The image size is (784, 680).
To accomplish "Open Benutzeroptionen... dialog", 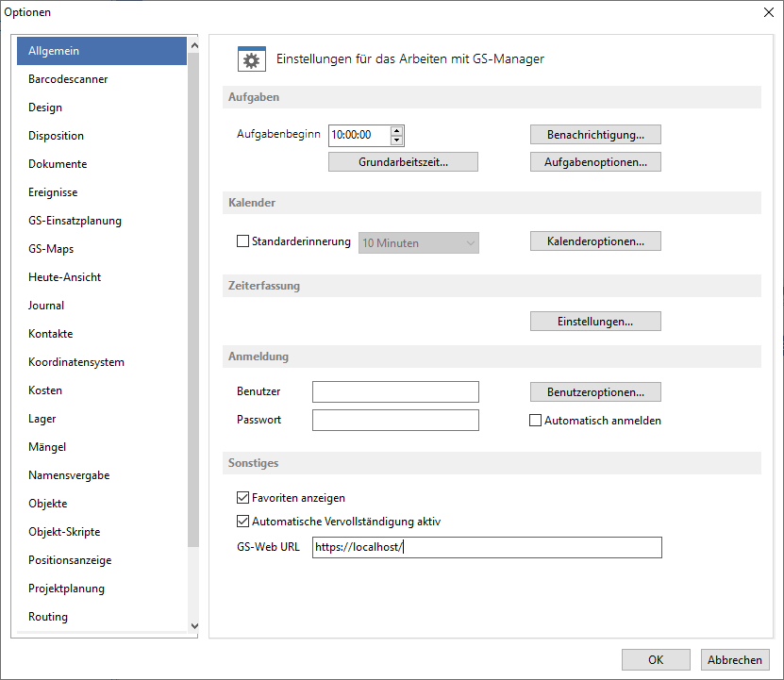I will tap(595, 392).
